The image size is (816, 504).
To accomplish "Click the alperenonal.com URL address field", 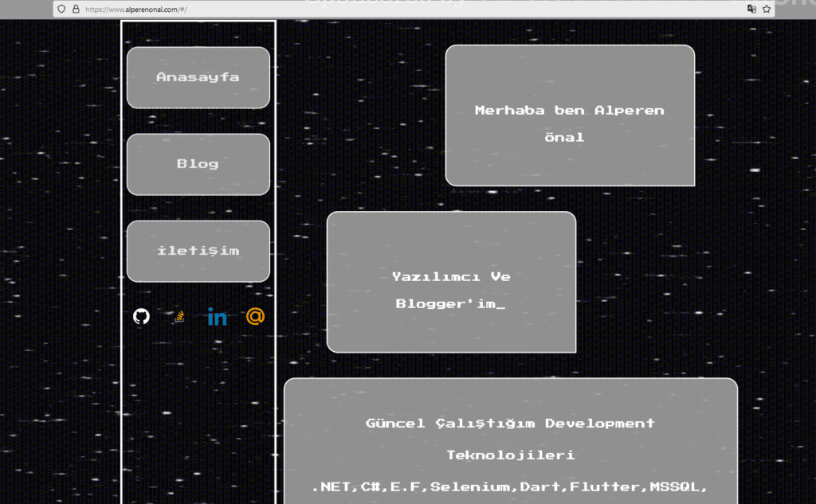I will [414, 9].
